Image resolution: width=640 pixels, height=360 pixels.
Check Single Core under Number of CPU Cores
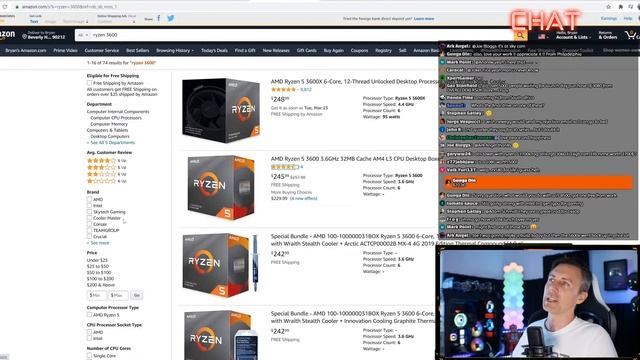click(89, 356)
